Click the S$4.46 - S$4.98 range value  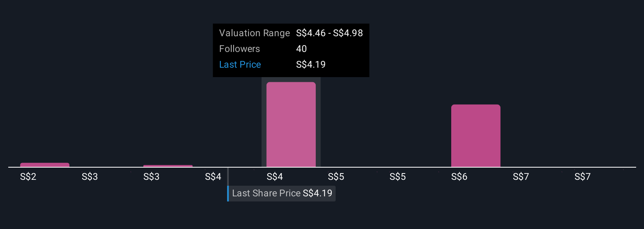coord(329,33)
